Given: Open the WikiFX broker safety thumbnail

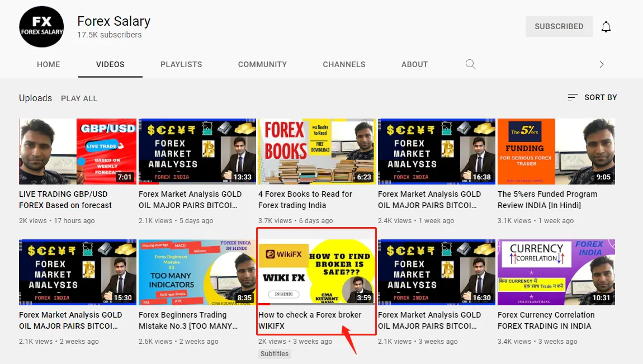Looking at the screenshot, I should pyautogui.click(x=317, y=272).
